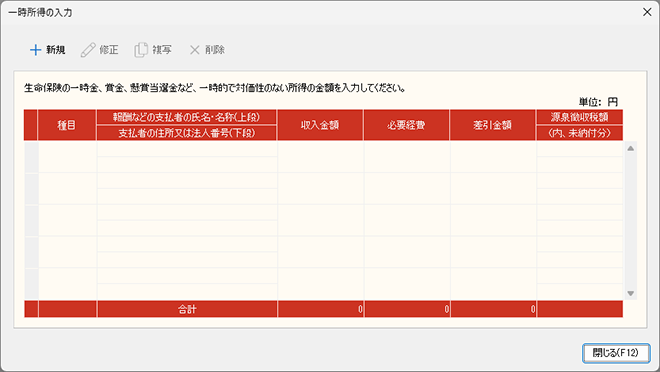This screenshot has height=372, width=660.
Task: Click the 収入金額 column header
Action: coord(320,125)
